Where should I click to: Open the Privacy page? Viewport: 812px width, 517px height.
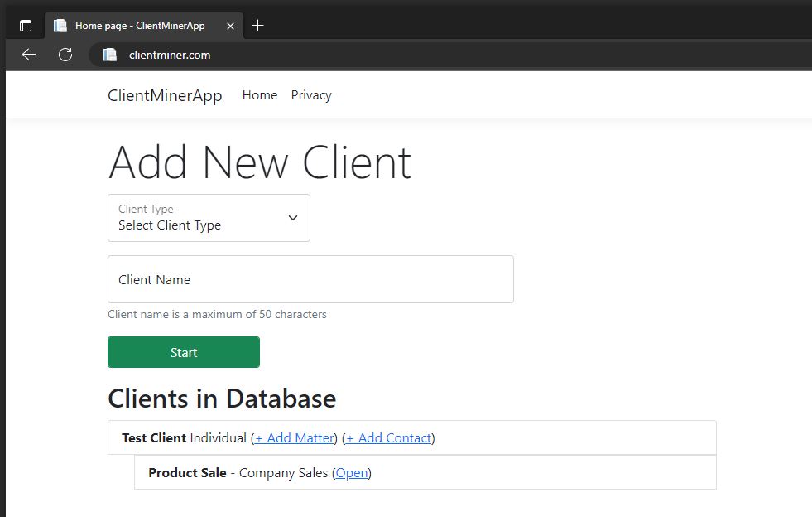point(310,95)
